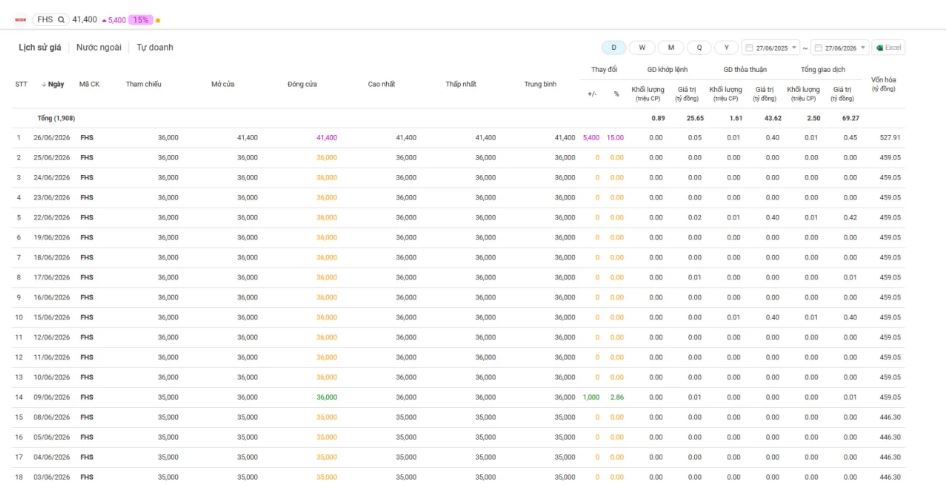Click date 17/06/2026 in row 8
The image size is (947, 487).
tap(52, 277)
